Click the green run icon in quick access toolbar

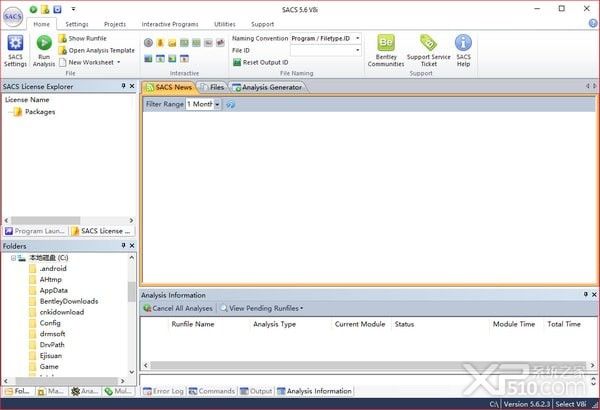click(34, 9)
